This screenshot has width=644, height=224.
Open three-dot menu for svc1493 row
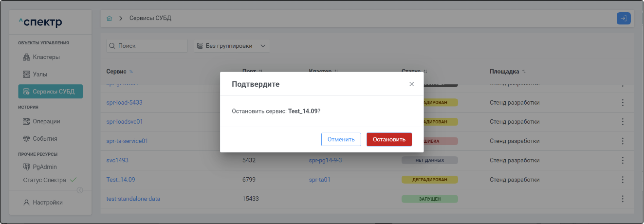coord(622,160)
